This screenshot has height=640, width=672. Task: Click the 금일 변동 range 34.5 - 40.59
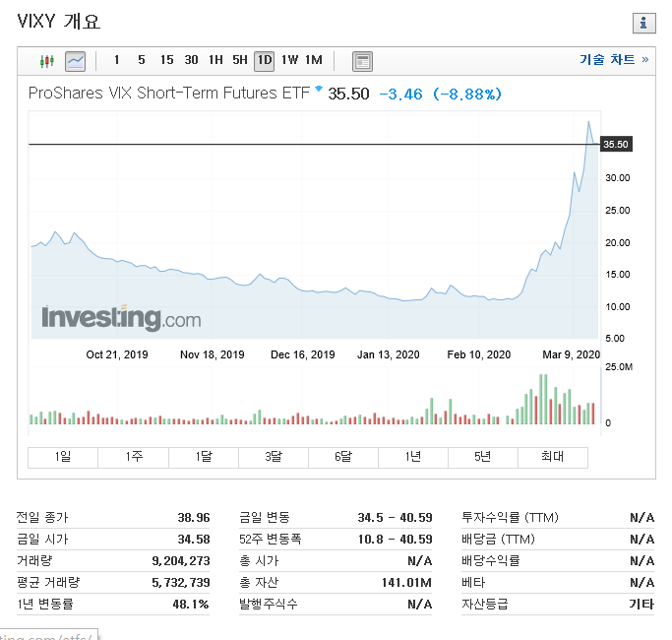tap(396, 518)
